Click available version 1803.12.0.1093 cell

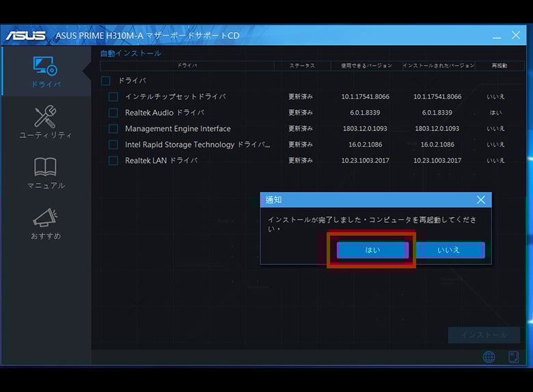[x=365, y=129]
